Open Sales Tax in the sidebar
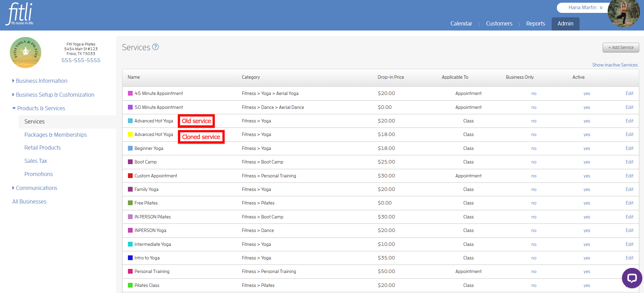 tap(36, 161)
